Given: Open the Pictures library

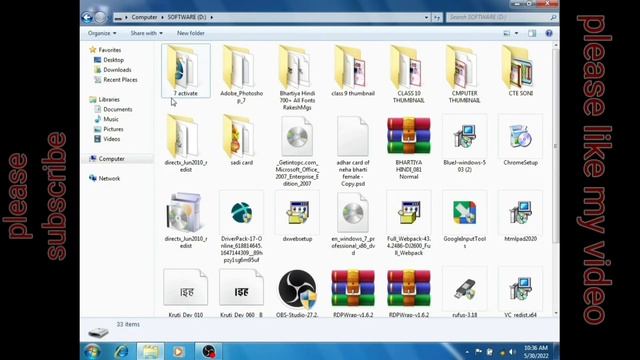Looking at the screenshot, I should pos(109,129).
